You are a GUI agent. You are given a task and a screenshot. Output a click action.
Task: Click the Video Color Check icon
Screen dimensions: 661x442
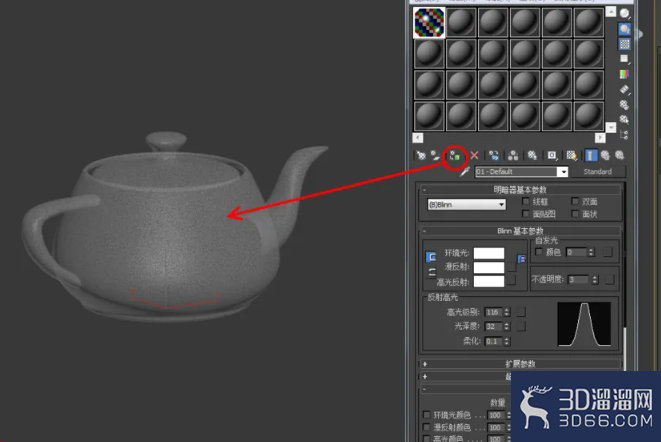point(624,74)
